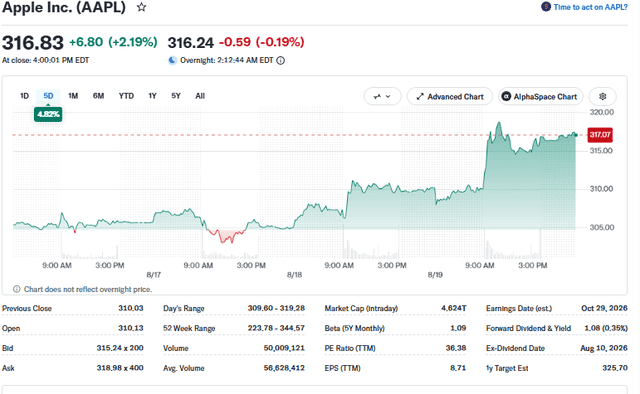This screenshot has height=394, width=640.
Task: Click the EPS (TTM) value 8.71
Action: click(x=458, y=368)
